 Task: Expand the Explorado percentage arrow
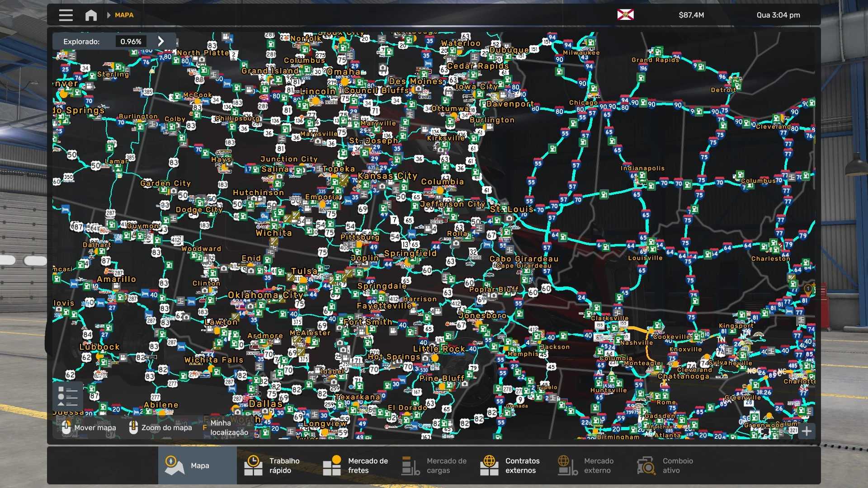point(161,41)
